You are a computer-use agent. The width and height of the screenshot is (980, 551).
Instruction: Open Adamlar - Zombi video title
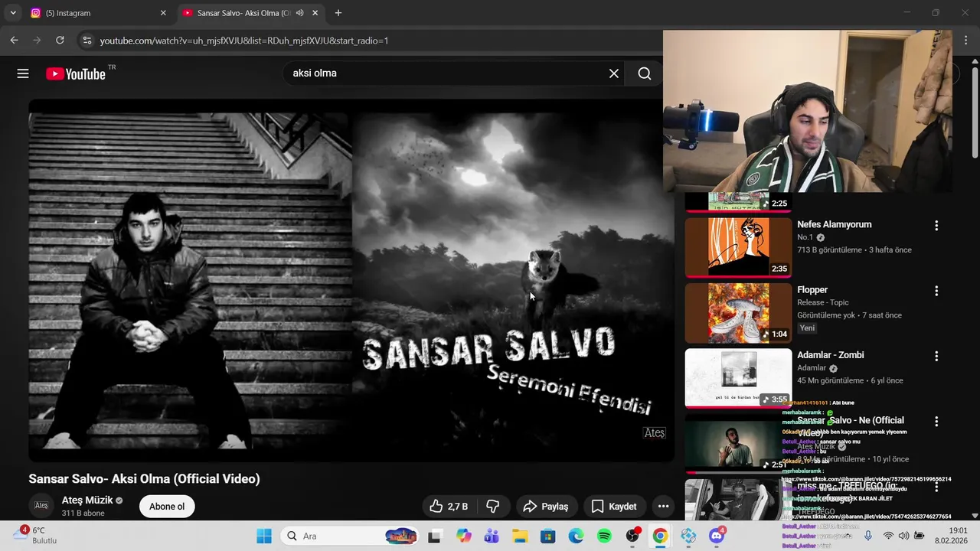pyautogui.click(x=831, y=354)
